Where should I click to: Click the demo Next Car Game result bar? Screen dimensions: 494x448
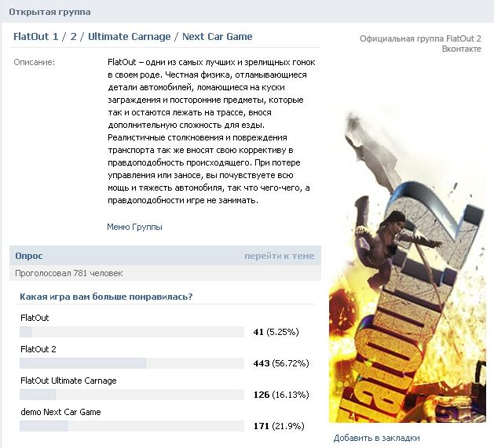point(132,426)
